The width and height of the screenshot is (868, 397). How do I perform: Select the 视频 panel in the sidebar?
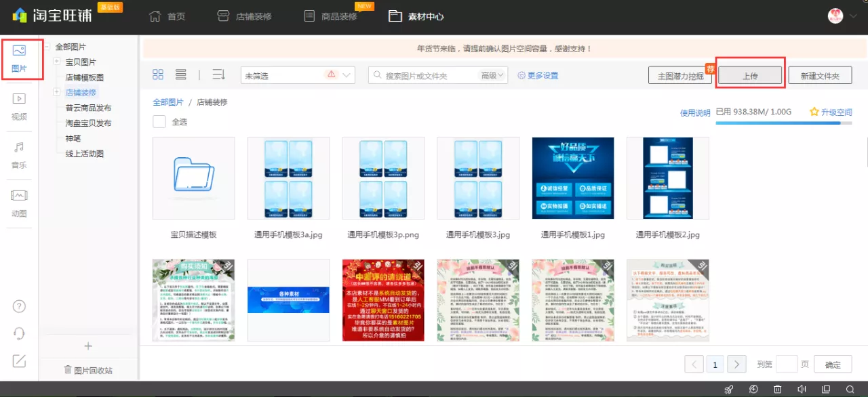point(19,105)
